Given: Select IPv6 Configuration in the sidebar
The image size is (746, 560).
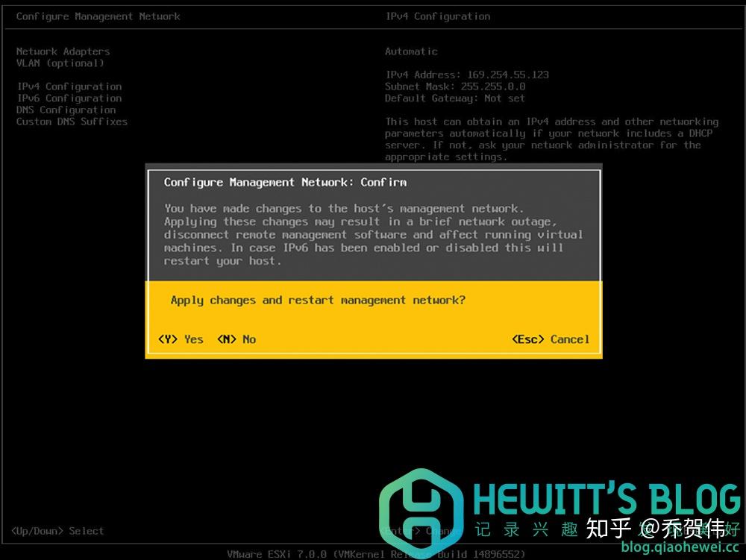Looking at the screenshot, I should (x=68, y=98).
